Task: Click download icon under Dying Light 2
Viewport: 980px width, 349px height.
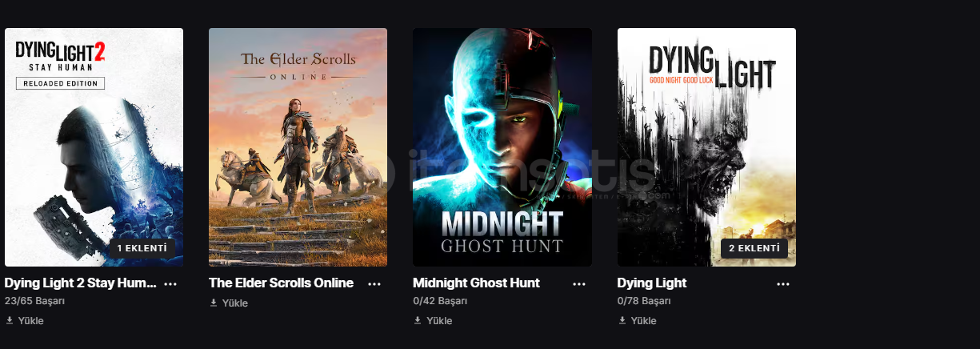Action: pyautogui.click(x=10, y=320)
